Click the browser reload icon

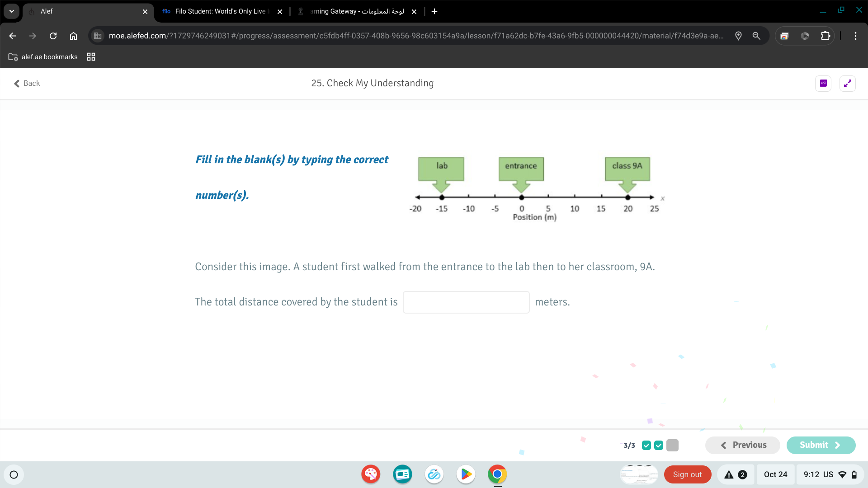click(53, 36)
